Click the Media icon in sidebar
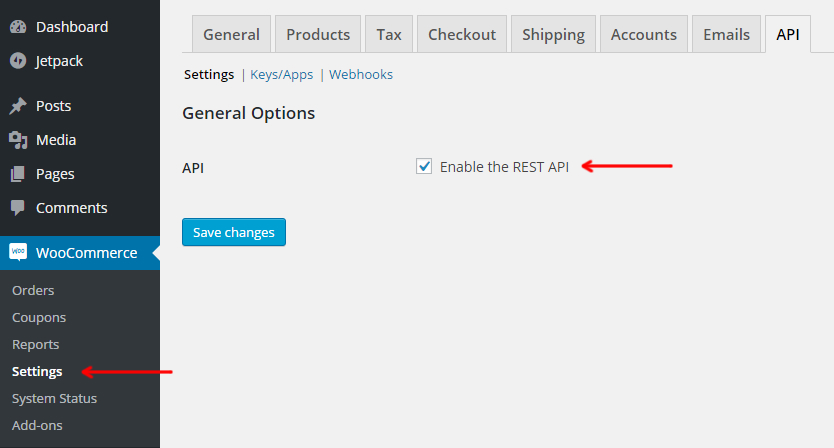The image size is (834, 448). (x=18, y=140)
